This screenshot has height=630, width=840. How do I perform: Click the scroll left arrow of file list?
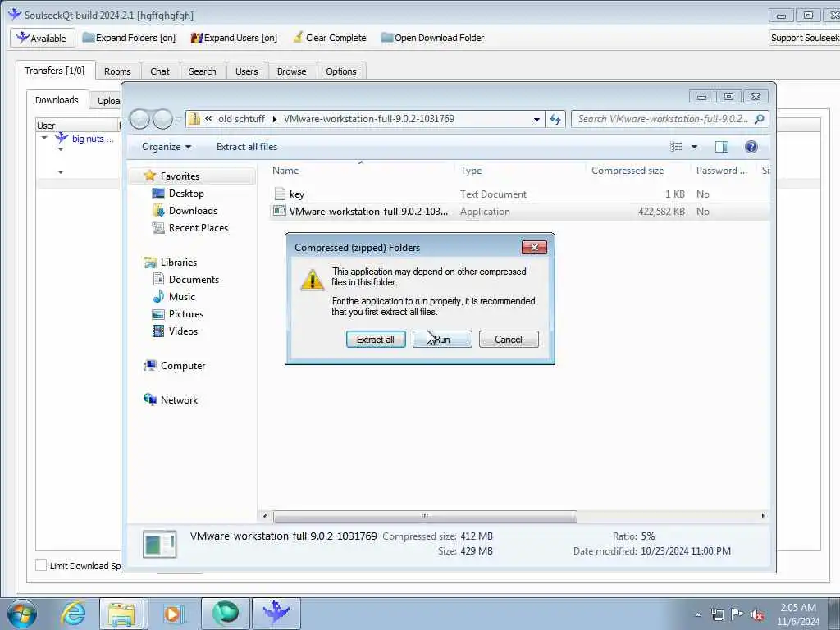[265, 516]
